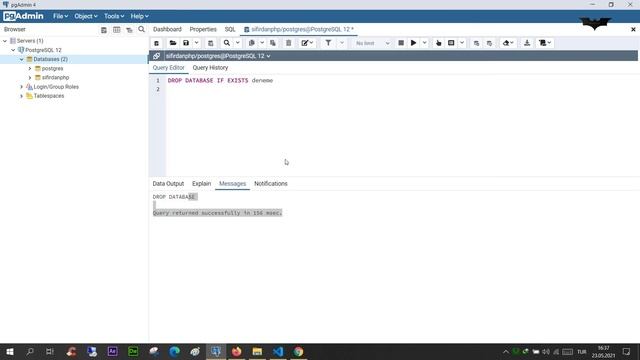Image resolution: width=640 pixels, height=360 pixels.
Task: Select the sifirdanphp database tree item
Action: [55, 78]
